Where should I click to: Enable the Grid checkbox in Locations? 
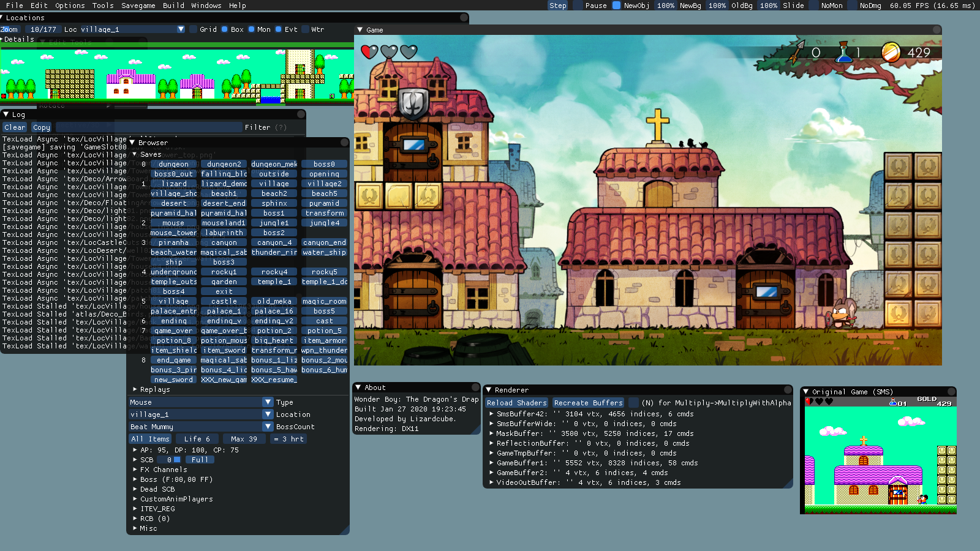[194, 29]
